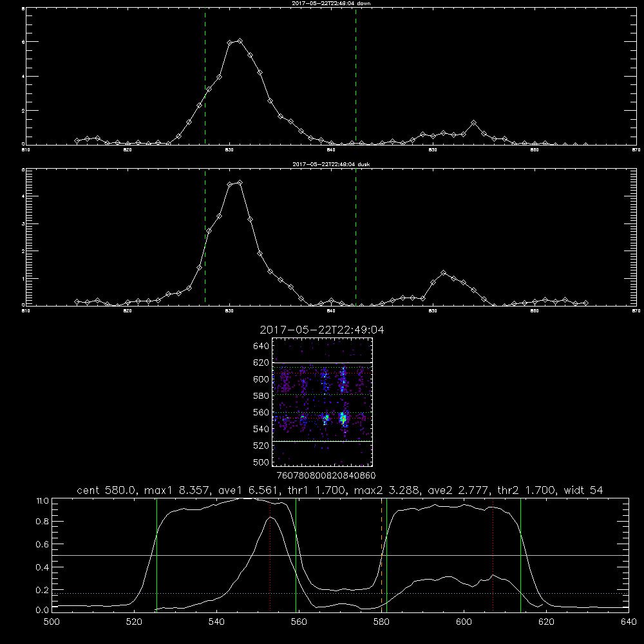Click the upper white horizontal line in the image
Screen dimensions: 644x644
(x=322, y=363)
